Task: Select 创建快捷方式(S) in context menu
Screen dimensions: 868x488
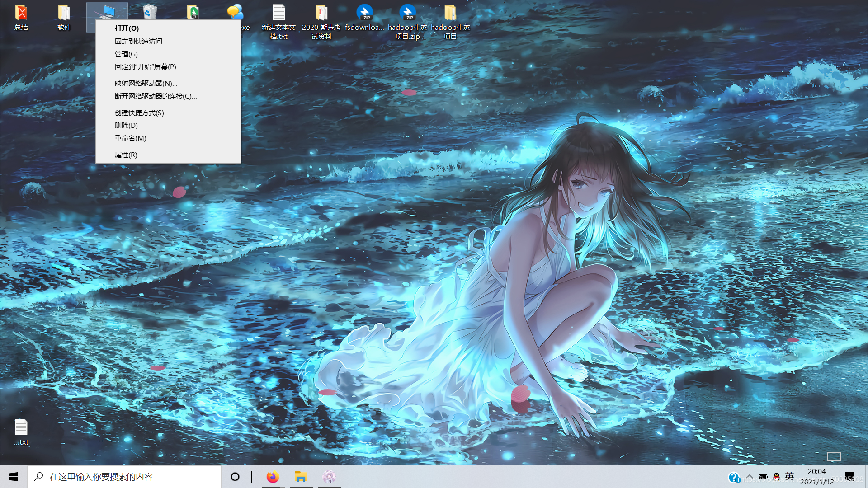Action: (168, 113)
